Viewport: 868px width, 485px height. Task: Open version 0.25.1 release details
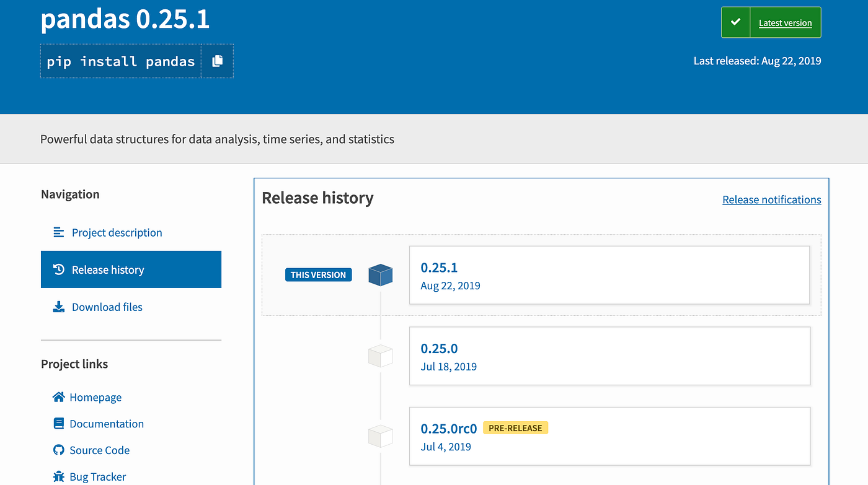tap(439, 268)
